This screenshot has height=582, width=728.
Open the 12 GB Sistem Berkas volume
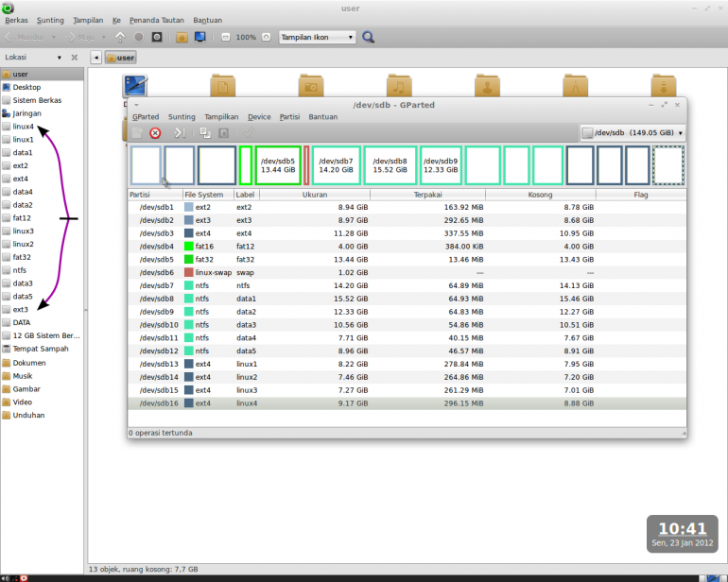(x=42, y=335)
